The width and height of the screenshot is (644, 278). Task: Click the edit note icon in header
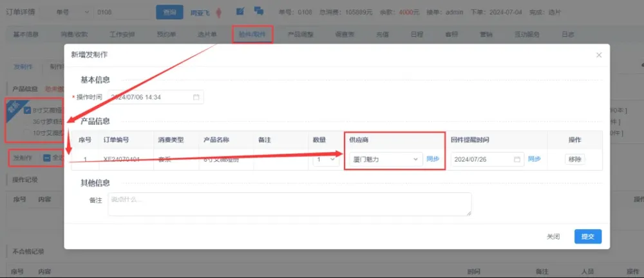click(240, 12)
